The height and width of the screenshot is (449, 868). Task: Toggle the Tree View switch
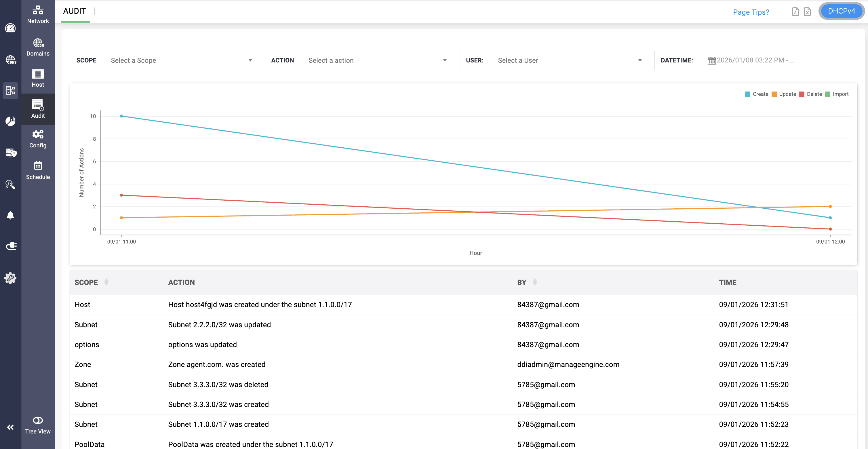pyautogui.click(x=38, y=420)
